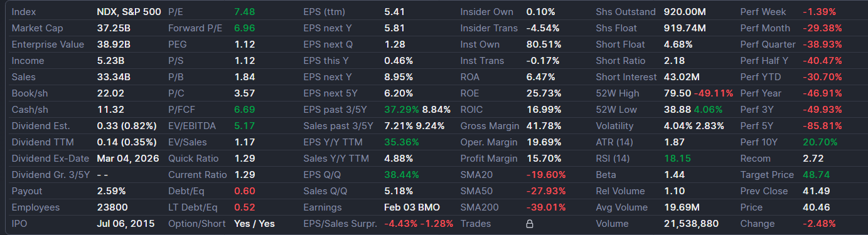Select the EPS next Y value 5.81

(x=394, y=28)
